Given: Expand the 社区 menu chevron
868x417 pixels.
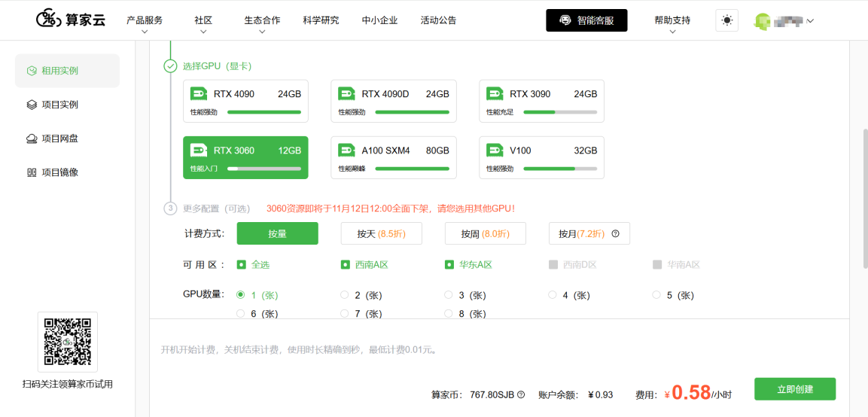Looking at the screenshot, I should click(x=203, y=32).
